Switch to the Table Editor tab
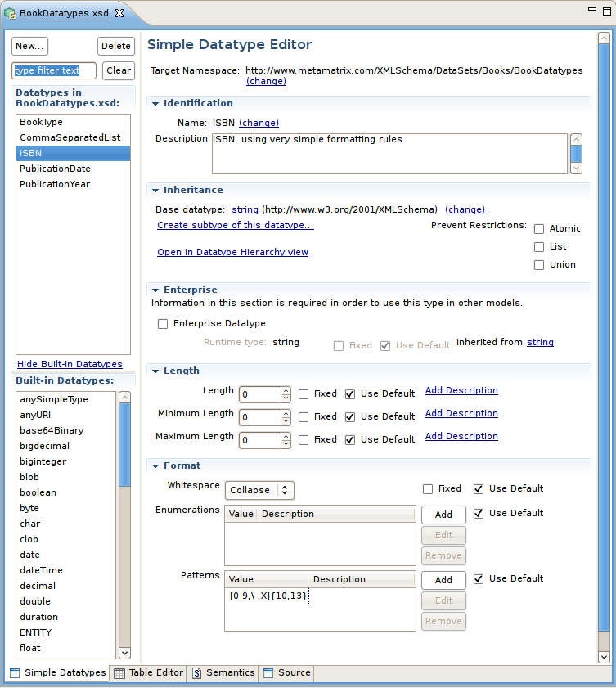616x688 pixels. tap(148, 673)
